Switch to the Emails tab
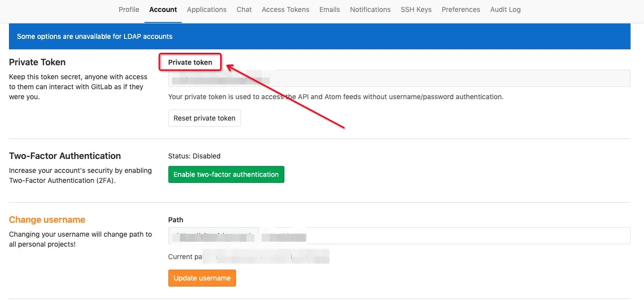This screenshot has width=644, height=301. coord(330,9)
